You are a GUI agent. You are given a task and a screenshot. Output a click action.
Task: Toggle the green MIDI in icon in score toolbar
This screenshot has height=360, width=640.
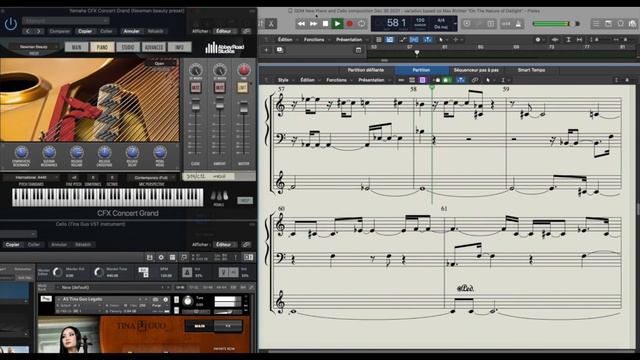447,80
